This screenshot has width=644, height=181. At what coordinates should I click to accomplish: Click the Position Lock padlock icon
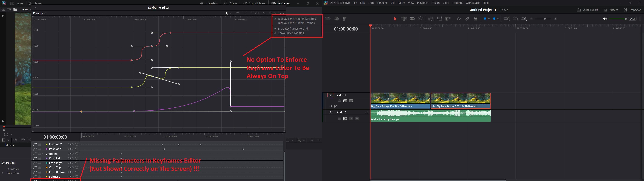[475, 19]
